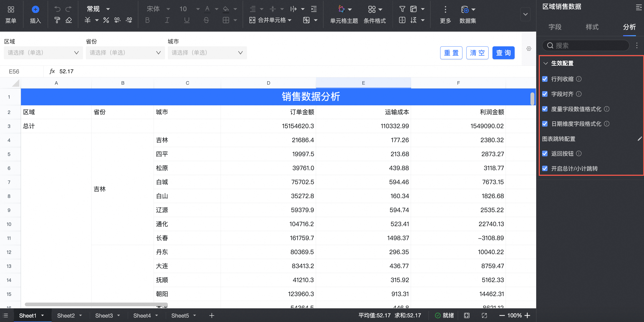Switch to Sheet3 tab
644x322 pixels.
point(104,316)
